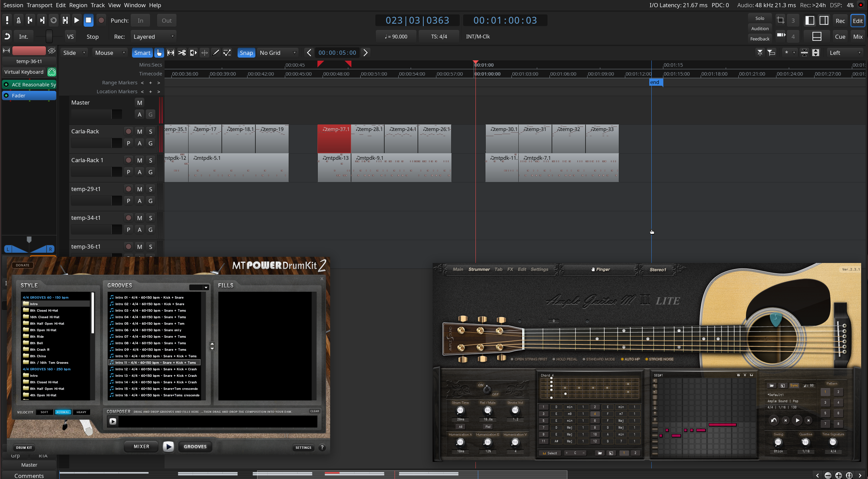
Task: Solo the Carla-Rack 1 track
Action: (x=150, y=160)
